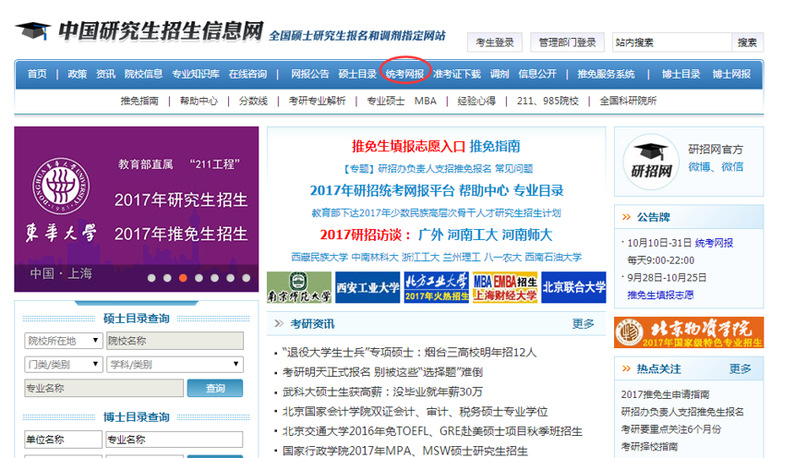This screenshot has height=458, width=798.
Task: Open 在线咨询 navigation item
Action: pyautogui.click(x=248, y=74)
